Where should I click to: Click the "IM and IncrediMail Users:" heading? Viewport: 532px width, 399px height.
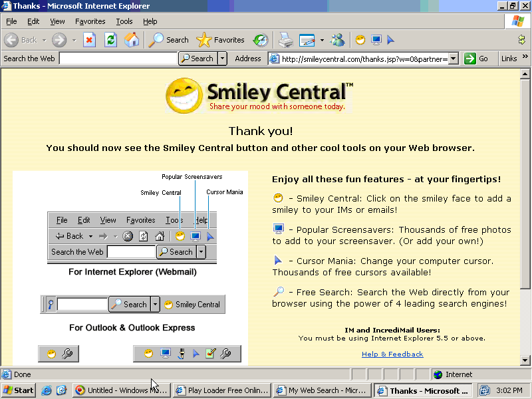pyautogui.click(x=392, y=330)
